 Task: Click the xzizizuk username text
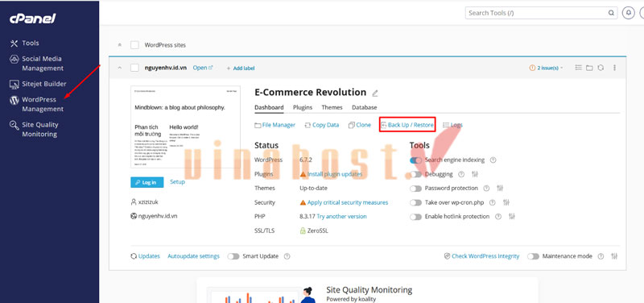(148, 202)
